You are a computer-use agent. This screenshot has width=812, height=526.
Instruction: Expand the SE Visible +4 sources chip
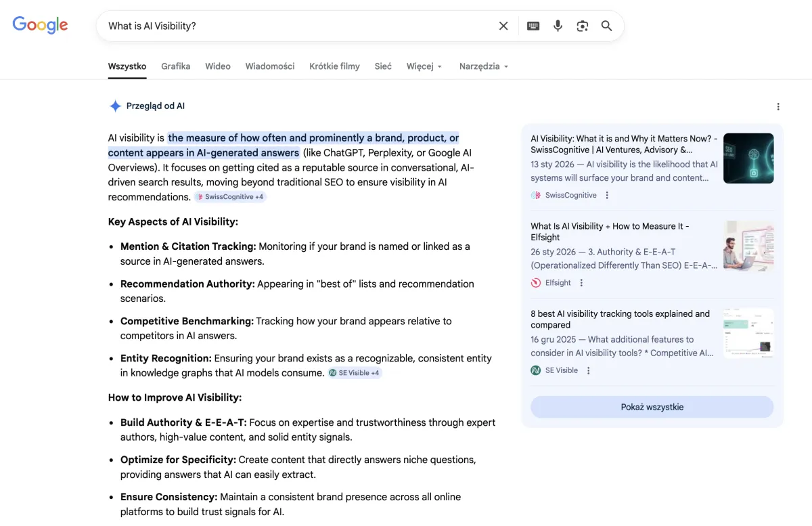pyautogui.click(x=355, y=372)
